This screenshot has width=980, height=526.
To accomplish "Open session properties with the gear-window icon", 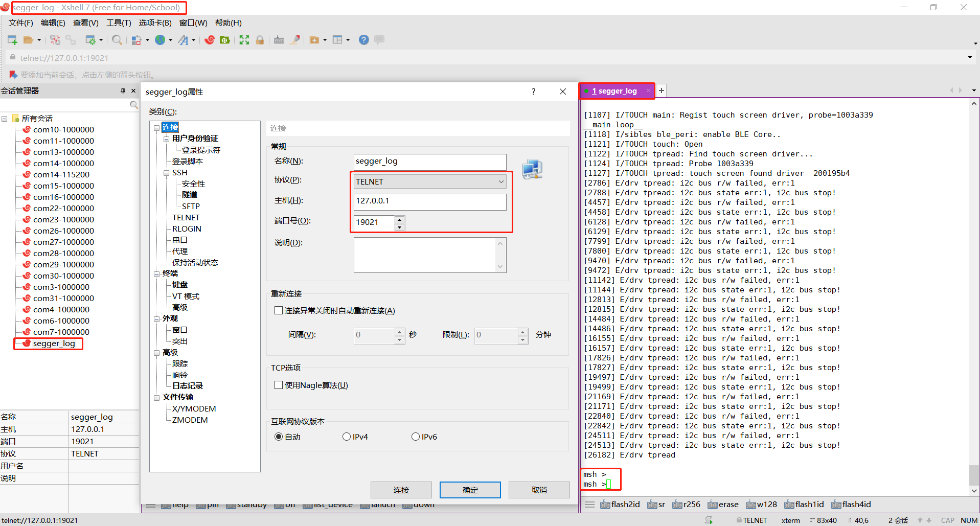I will coord(90,40).
